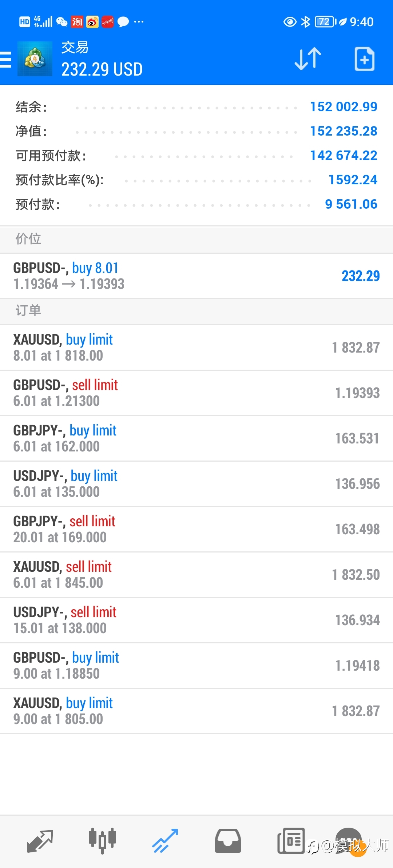Select XAUUSD buy limit at 1818.00
Image resolution: width=393 pixels, height=868 pixels.
196,347
